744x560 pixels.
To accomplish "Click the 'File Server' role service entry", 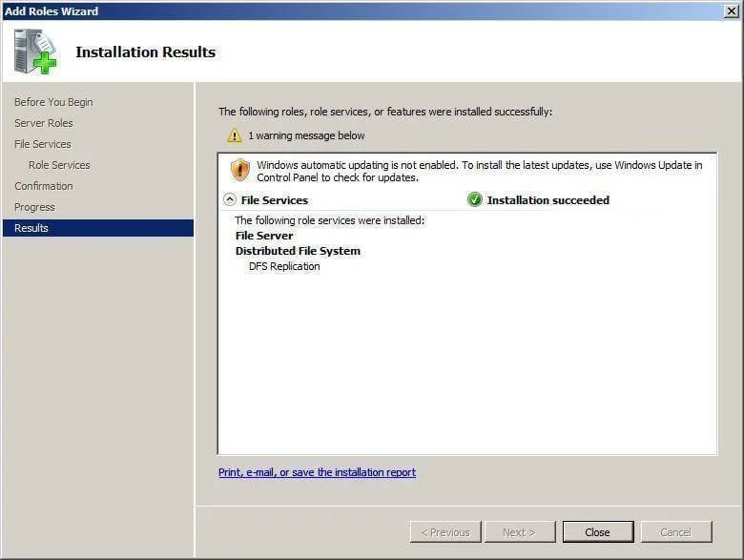I will coord(264,236).
